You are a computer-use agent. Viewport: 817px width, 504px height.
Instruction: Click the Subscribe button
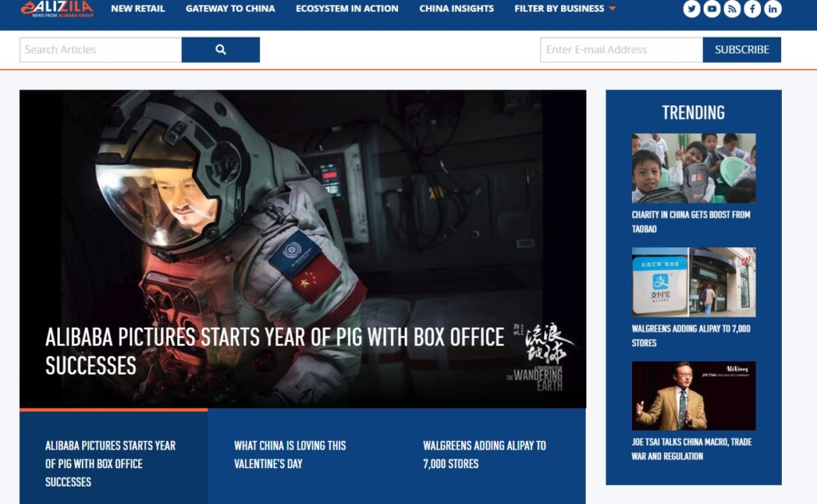point(742,49)
